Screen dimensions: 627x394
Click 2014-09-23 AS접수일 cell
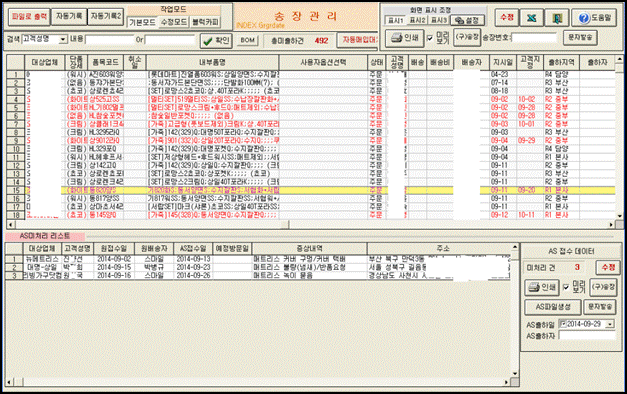193,267
